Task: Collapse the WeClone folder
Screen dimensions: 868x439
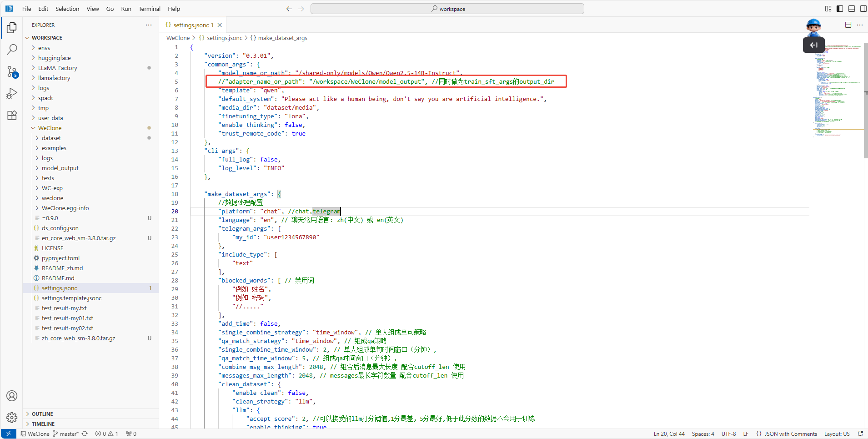Action: click(50, 128)
